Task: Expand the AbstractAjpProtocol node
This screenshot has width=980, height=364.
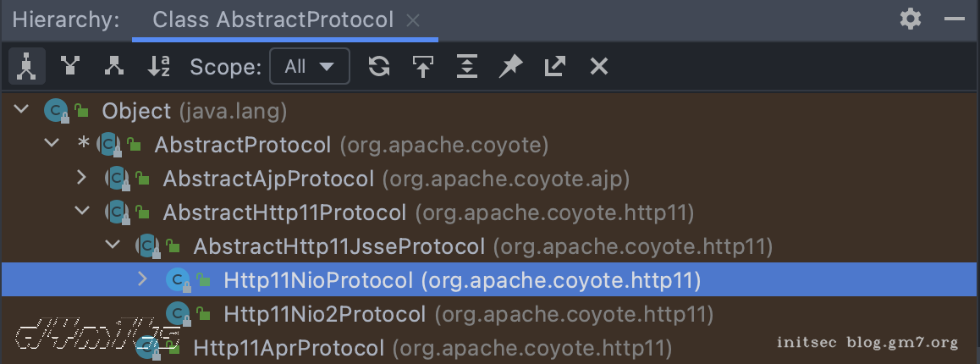Action: [x=81, y=178]
